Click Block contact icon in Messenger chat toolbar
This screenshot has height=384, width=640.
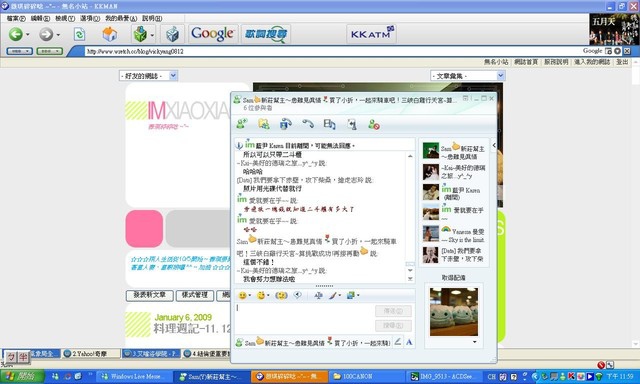(x=374, y=124)
